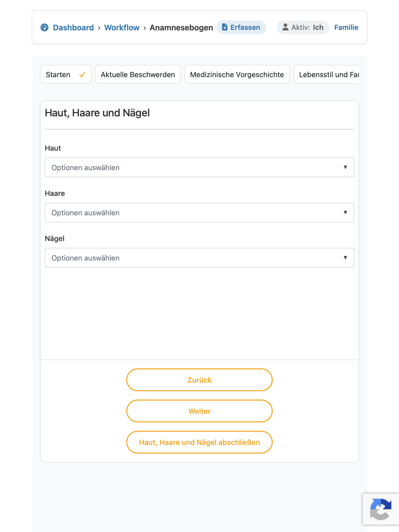
Task: Select the Starten tab
Action: point(66,74)
